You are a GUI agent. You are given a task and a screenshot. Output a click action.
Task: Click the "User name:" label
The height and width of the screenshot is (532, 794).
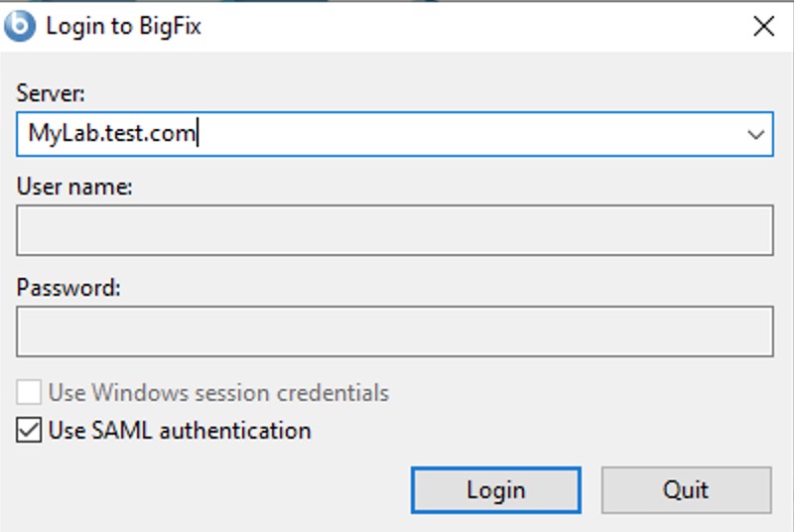(74, 187)
